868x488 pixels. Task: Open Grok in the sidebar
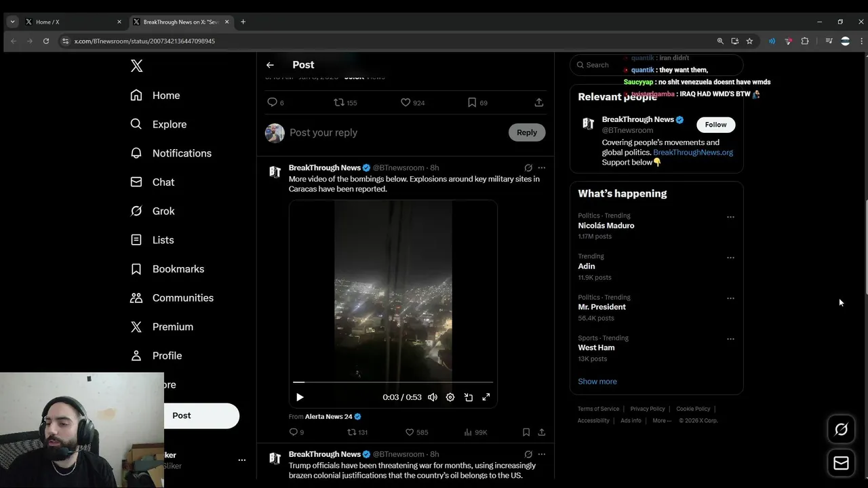[153, 211]
